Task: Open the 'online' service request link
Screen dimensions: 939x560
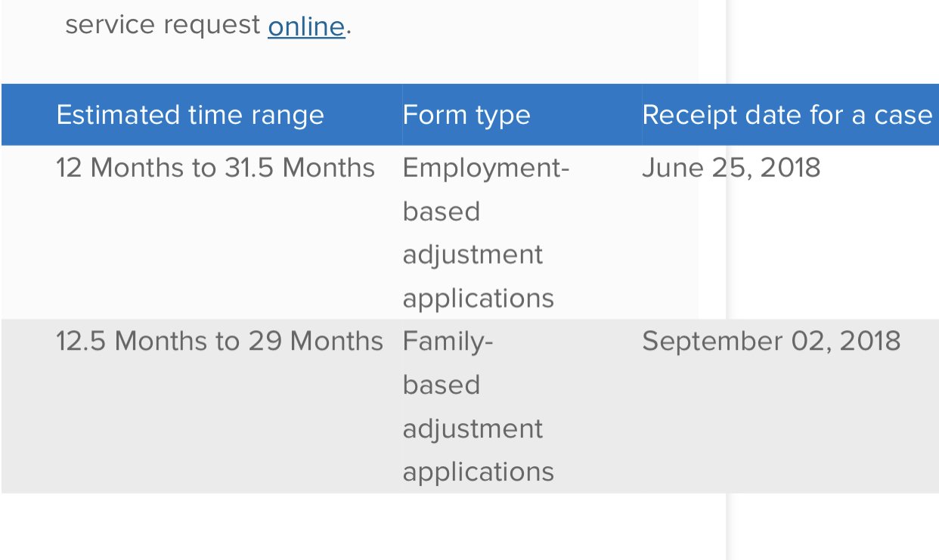Action: [306, 26]
